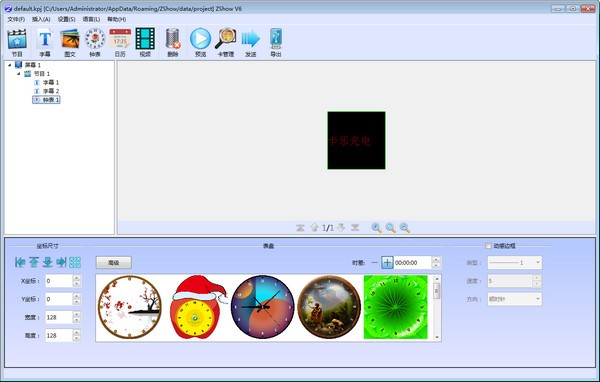600x382 pixels.
Task: Click the clock face list scrollbar thumb
Action: pos(437,291)
